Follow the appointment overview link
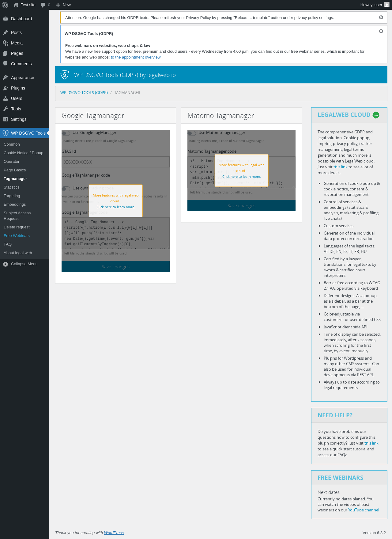Image resolution: width=392 pixels, height=539 pixels. coord(136,57)
